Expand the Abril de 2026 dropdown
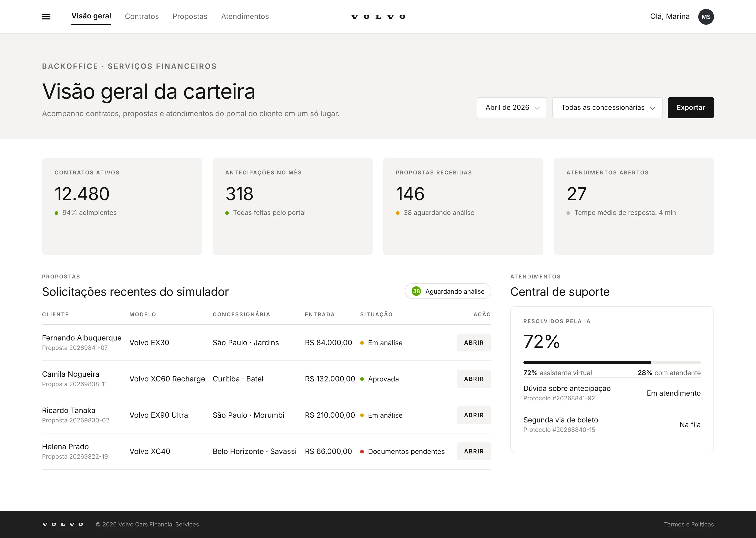 tap(512, 108)
